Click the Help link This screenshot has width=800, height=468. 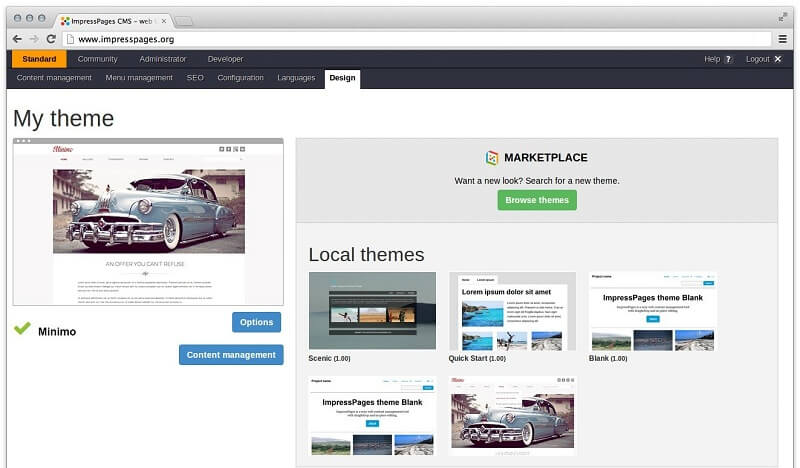click(x=712, y=59)
